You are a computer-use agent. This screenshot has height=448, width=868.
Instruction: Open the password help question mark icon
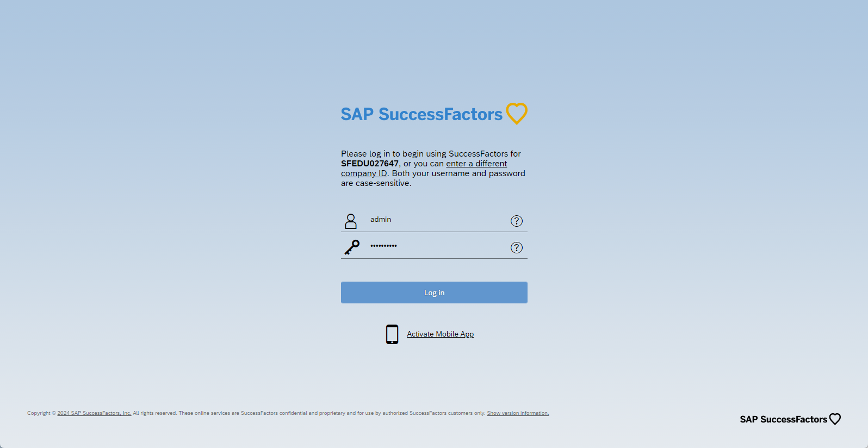516,247
